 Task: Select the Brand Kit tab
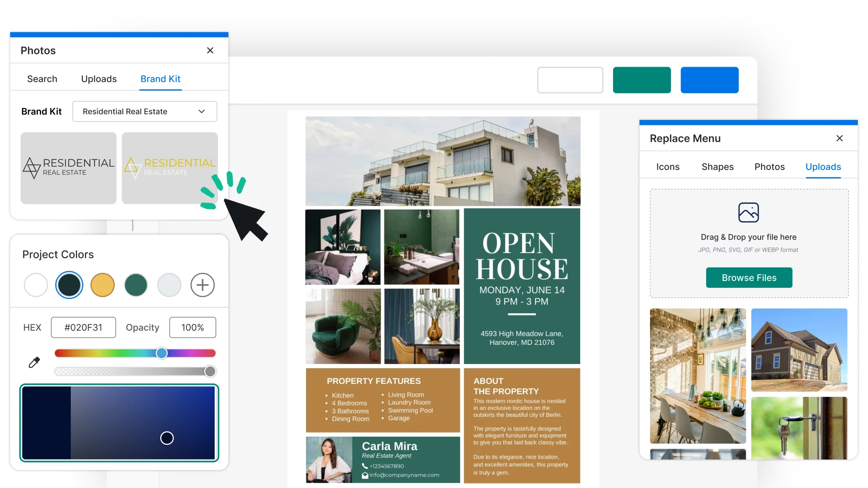point(161,79)
